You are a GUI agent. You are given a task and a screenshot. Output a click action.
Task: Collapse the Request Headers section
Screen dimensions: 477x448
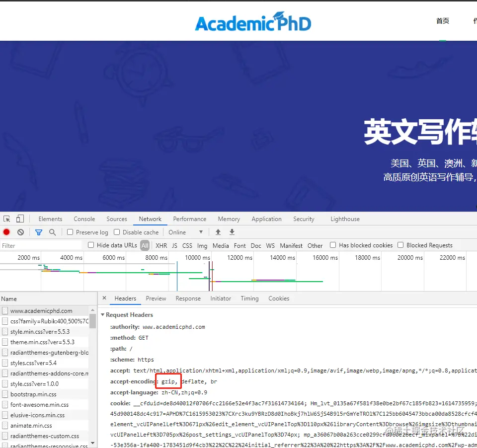[102, 315]
